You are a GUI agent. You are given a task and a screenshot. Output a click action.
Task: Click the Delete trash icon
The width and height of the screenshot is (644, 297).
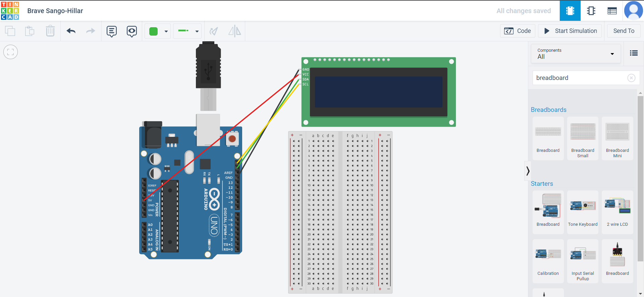50,31
